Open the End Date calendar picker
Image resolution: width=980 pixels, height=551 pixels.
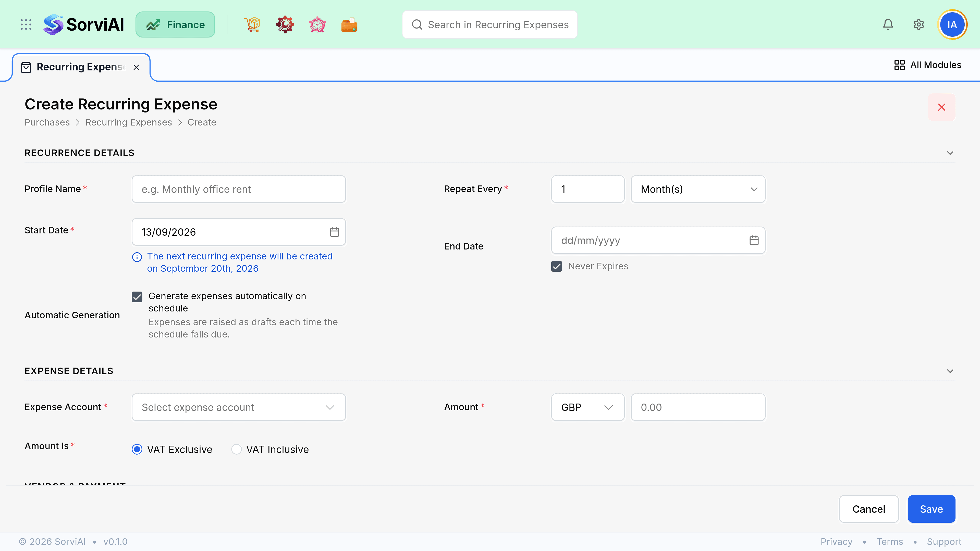(754, 240)
